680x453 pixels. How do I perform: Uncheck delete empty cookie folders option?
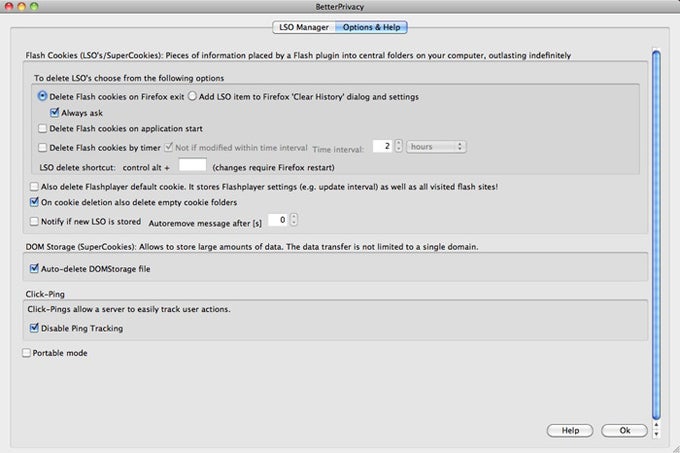click(x=34, y=202)
